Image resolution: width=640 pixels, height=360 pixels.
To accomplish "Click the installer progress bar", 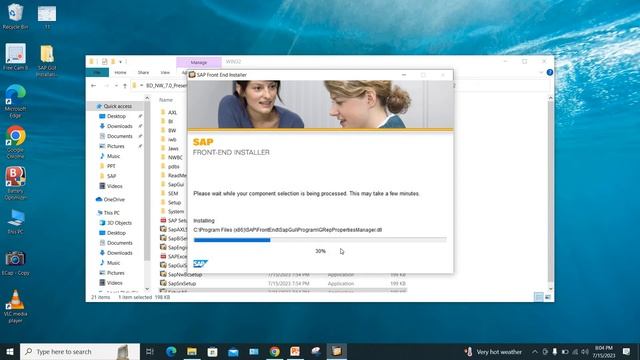I will click(320, 240).
